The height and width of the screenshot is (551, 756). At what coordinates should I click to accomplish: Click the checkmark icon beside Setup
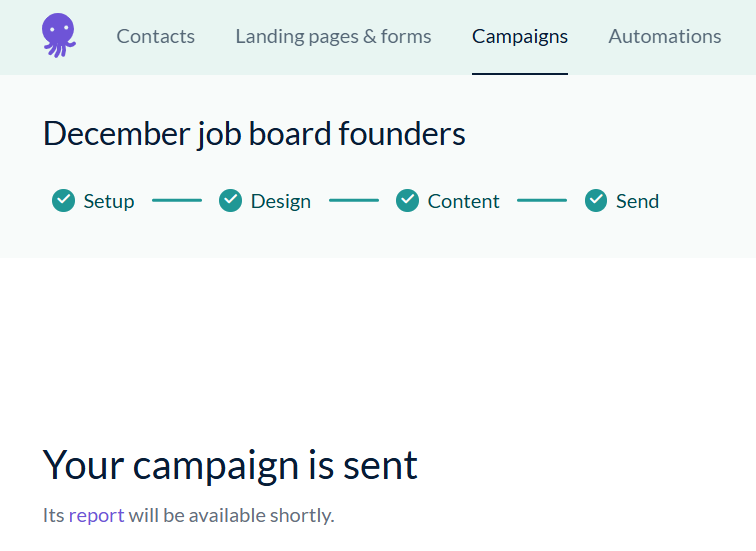click(x=63, y=201)
